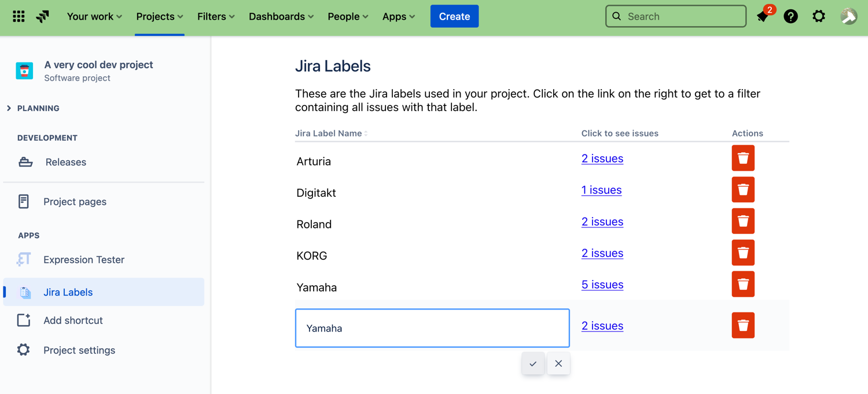Viewport: 868px width, 394px height.
Task: Open the 2 issues link for KORG
Action: pyautogui.click(x=602, y=253)
